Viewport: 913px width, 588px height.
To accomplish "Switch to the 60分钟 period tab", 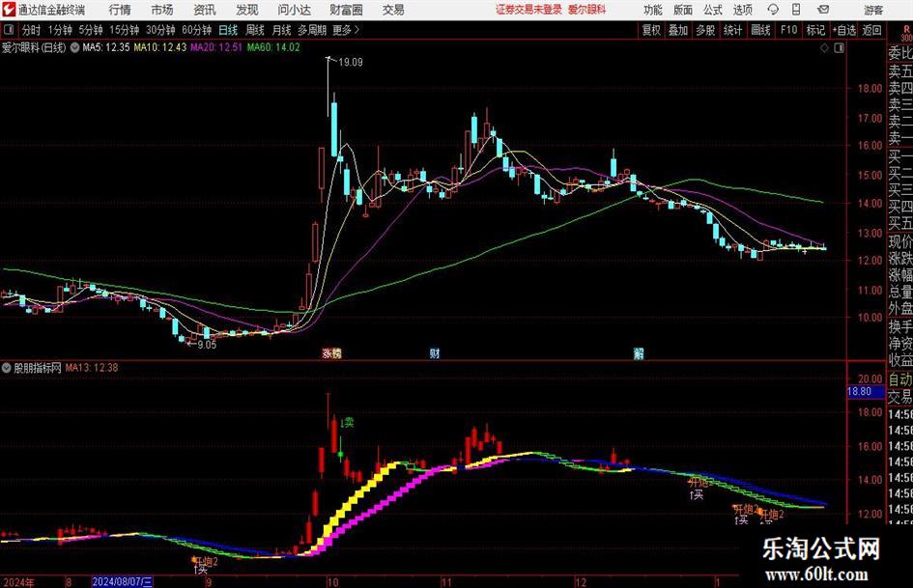I will tap(196, 30).
